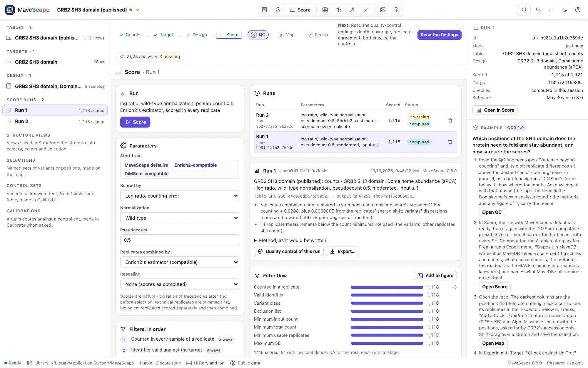Delete Run 1 with its trash icon
Viewport: 588px width, 368px height.
[x=450, y=142]
